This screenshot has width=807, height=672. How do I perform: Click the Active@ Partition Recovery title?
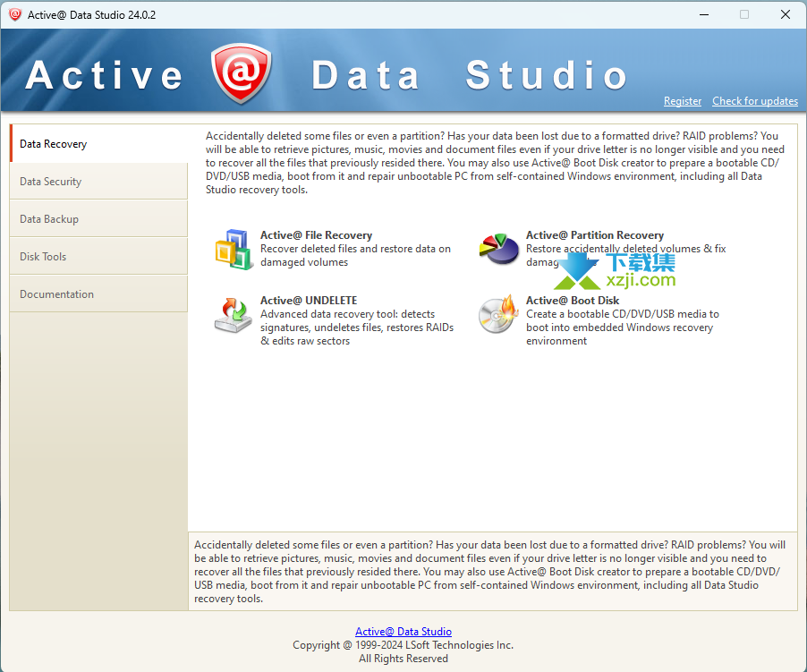(x=594, y=235)
